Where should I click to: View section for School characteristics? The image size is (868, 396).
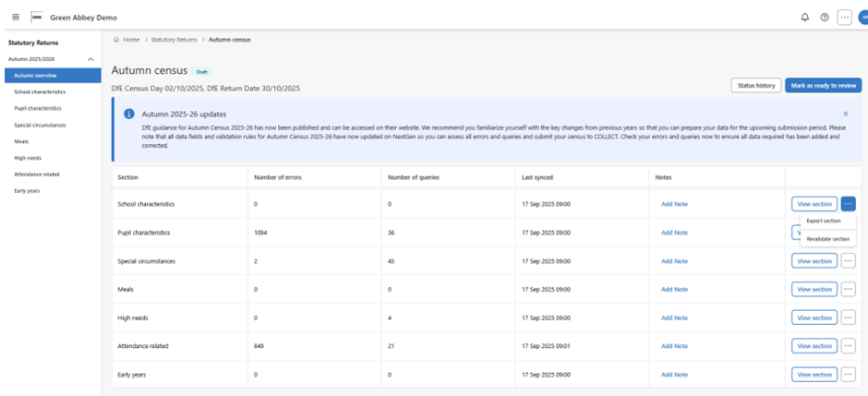coord(814,204)
